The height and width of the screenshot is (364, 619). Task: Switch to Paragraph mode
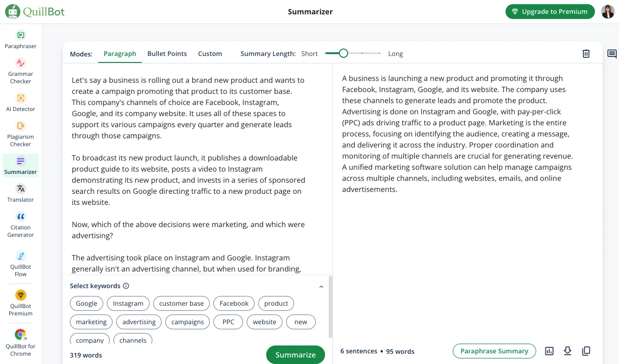[120, 54]
